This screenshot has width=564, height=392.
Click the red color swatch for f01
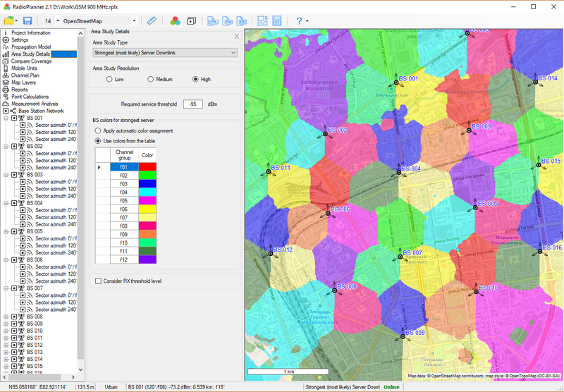[147, 167]
